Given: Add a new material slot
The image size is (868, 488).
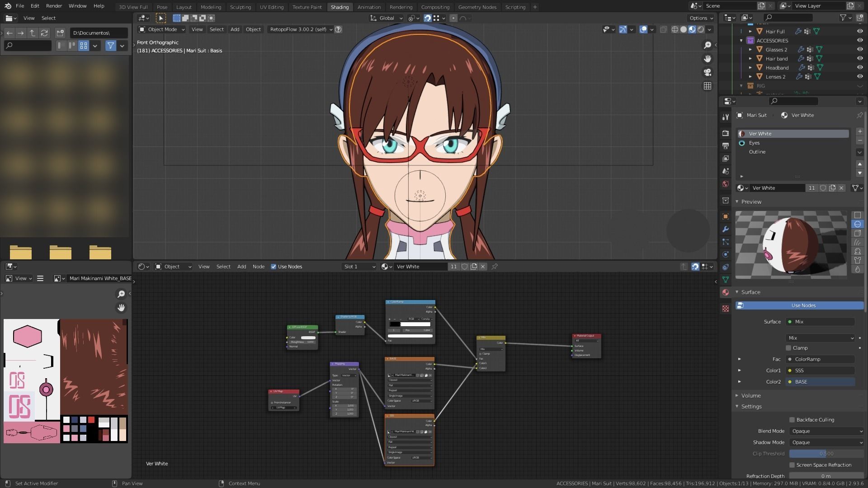Looking at the screenshot, I should (859, 131).
